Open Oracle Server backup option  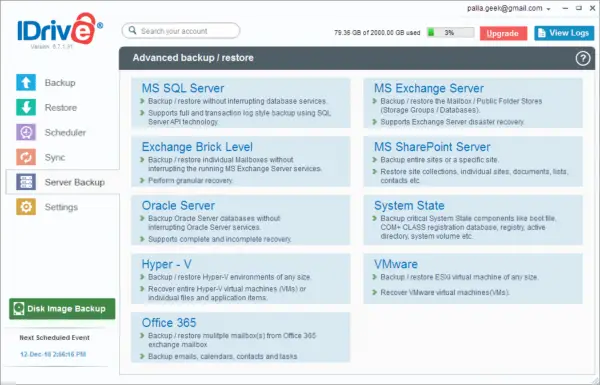point(241,220)
